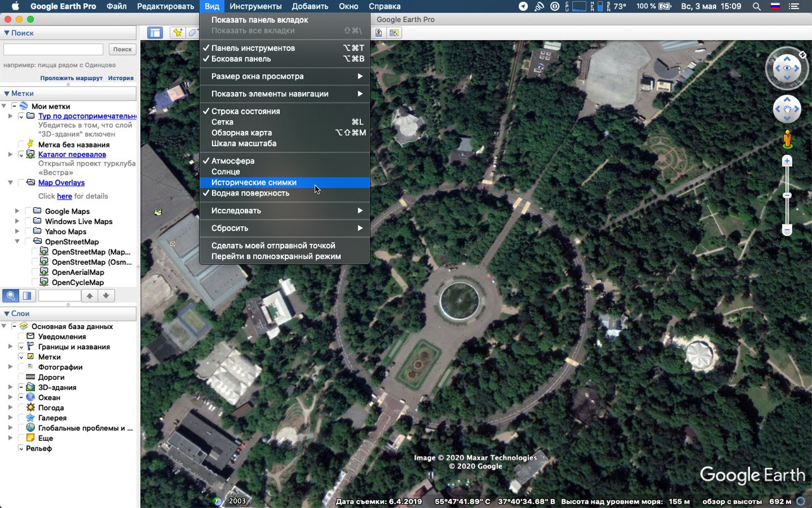
Task: Expand the Глобальные проблемы layer group
Action: tap(10, 428)
